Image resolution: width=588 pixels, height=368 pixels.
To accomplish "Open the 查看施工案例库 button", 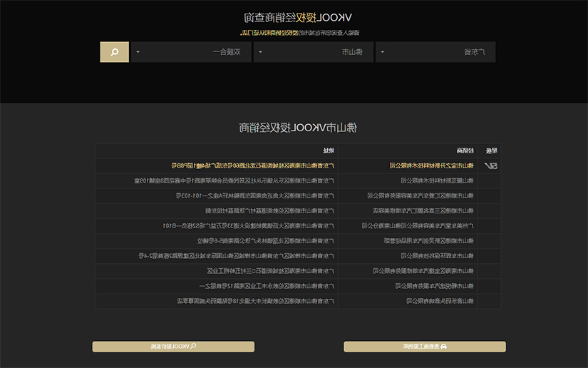I will coord(425,347).
